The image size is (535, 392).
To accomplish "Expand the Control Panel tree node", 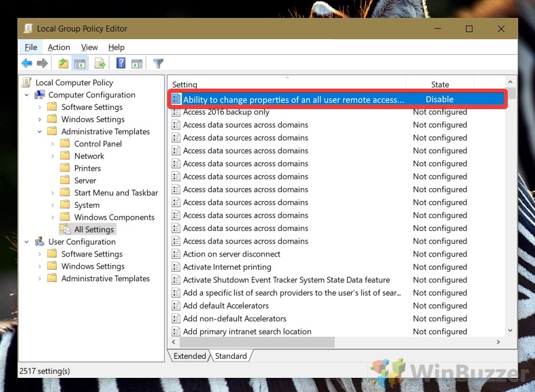I will point(53,144).
